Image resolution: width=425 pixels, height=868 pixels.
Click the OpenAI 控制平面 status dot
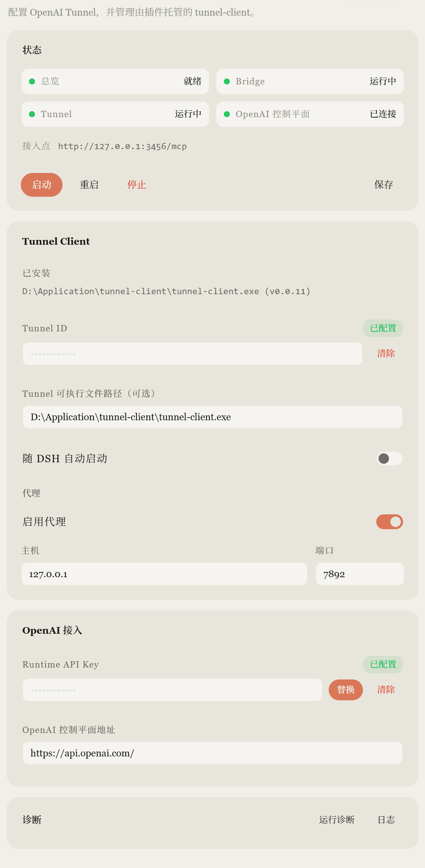point(227,114)
